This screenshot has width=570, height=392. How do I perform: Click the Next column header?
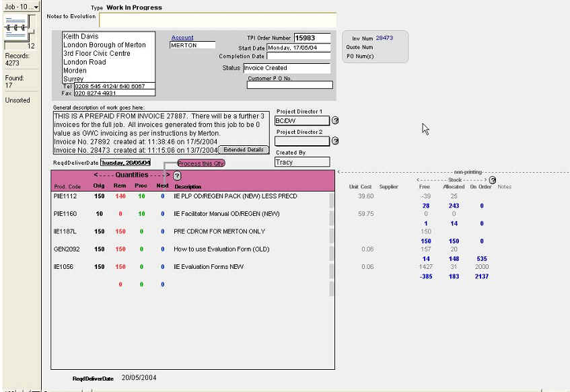(x=162, y=186)
